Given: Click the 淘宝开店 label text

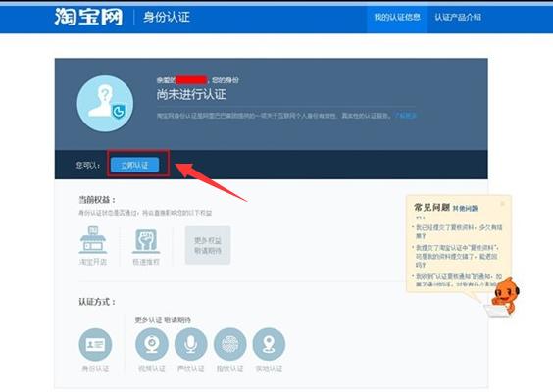Looking at the screenshot, I should [93, 262].
